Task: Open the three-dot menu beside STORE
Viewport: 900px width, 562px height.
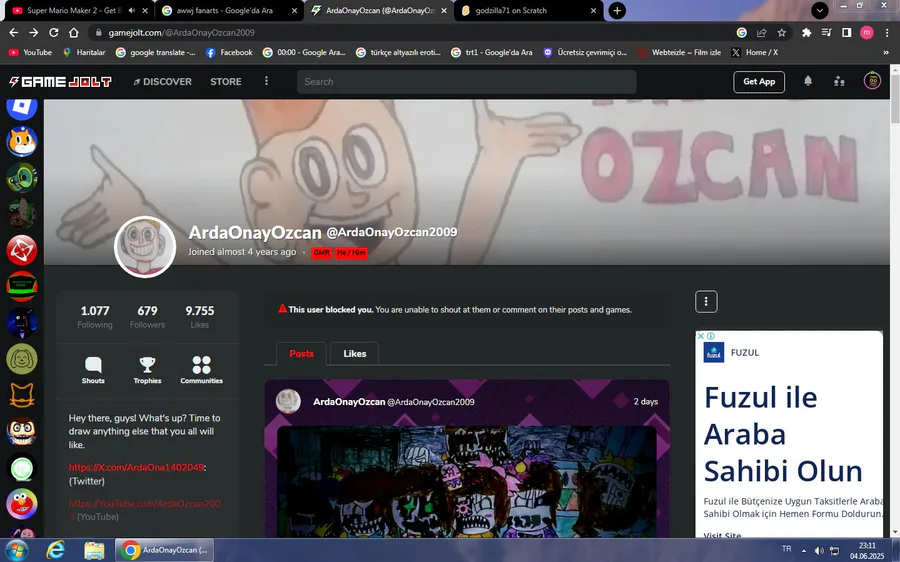Action: (266, 81)
